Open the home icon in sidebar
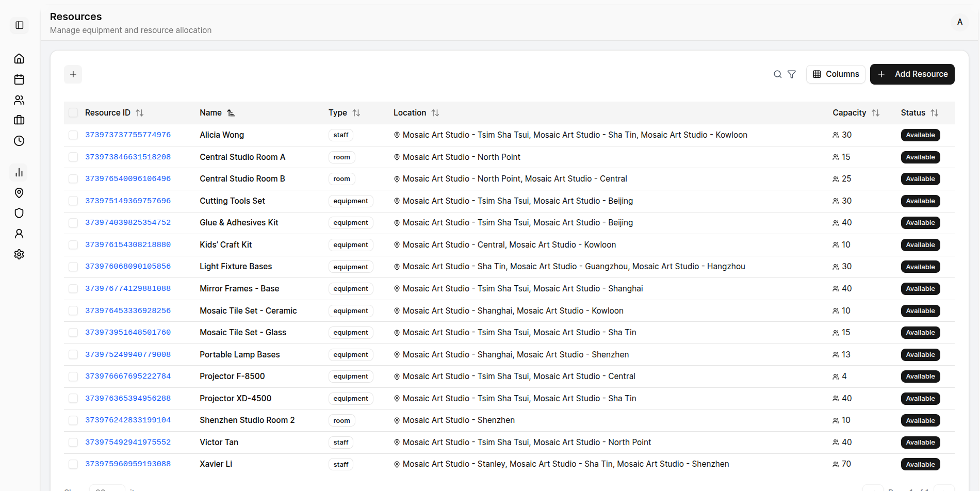The width and height of the screenshot is (980, 491). [19, 59]
